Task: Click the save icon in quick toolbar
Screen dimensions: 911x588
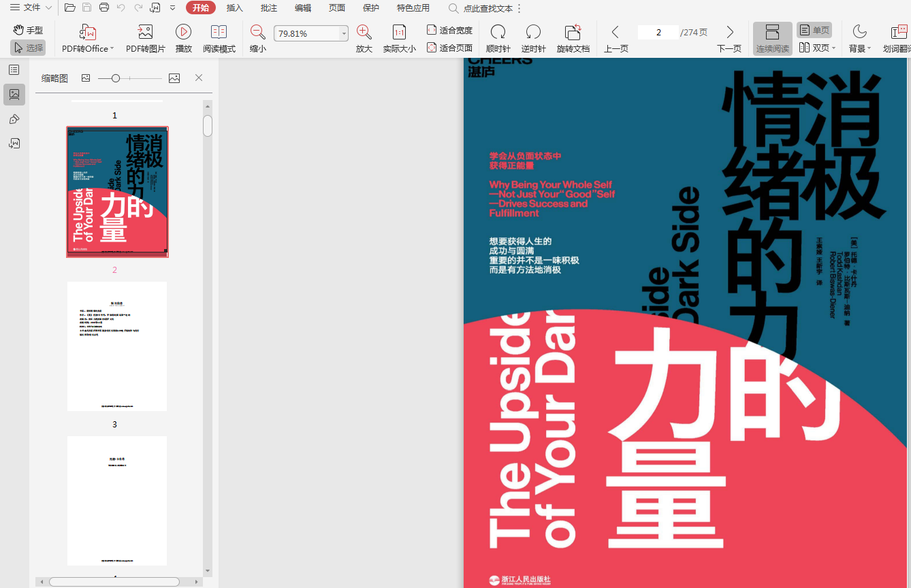Action: click(87, 8)
